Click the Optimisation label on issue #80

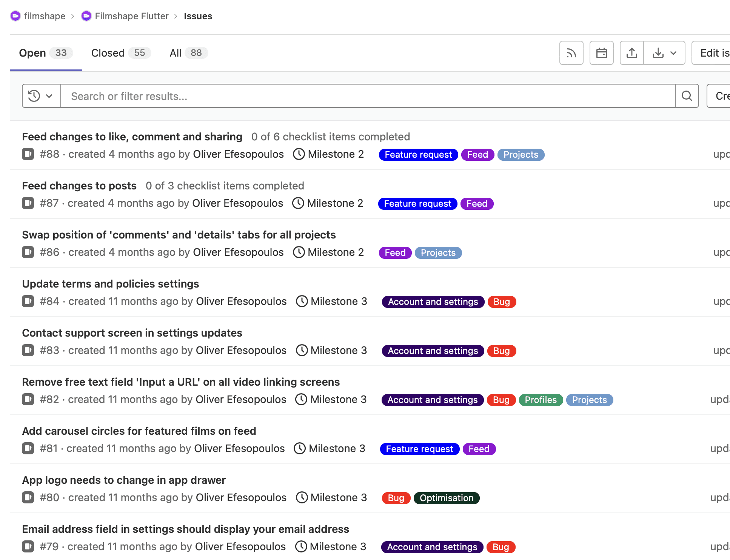click(x=446, y=498)
